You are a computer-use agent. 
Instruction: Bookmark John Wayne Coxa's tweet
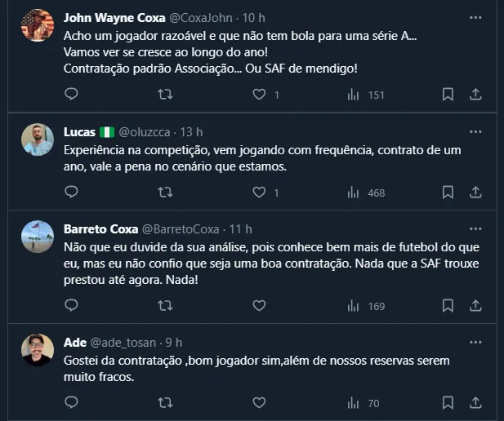(x=448, y=95)
